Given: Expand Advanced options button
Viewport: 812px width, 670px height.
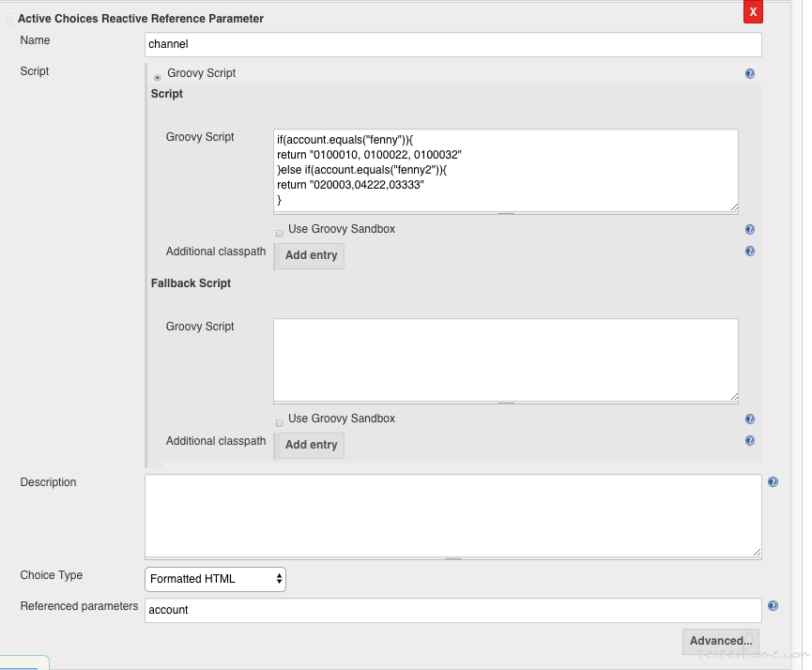Looking at the screenshot, I should (721, 641).
